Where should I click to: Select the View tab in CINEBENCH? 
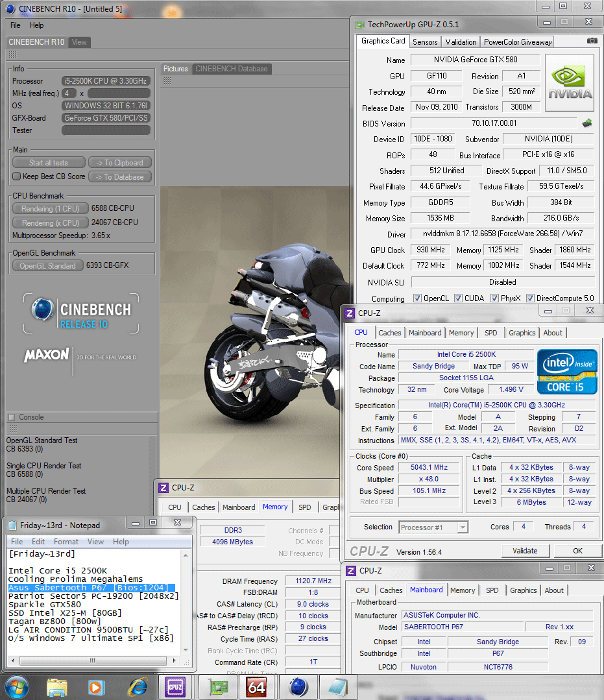point(79,42)
